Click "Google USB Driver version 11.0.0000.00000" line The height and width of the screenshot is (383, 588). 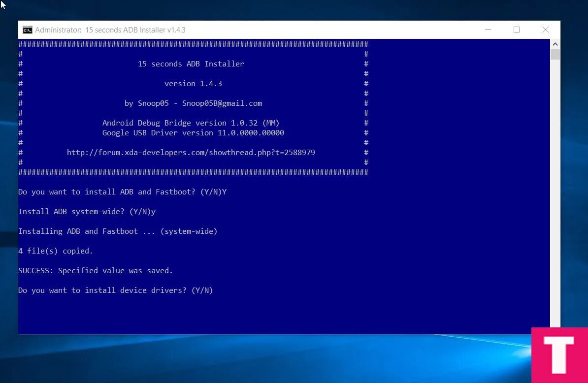pyautogui.click(x=193, y=133)
